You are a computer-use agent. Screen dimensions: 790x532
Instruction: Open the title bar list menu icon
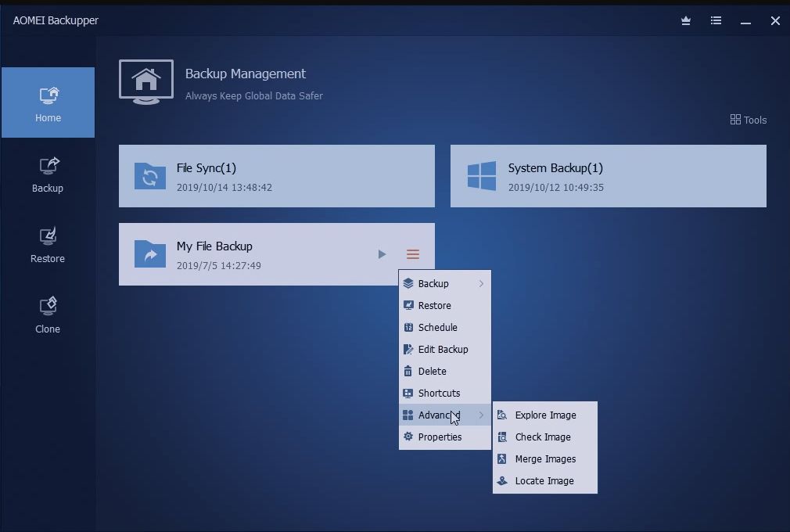tap(716, 20)
